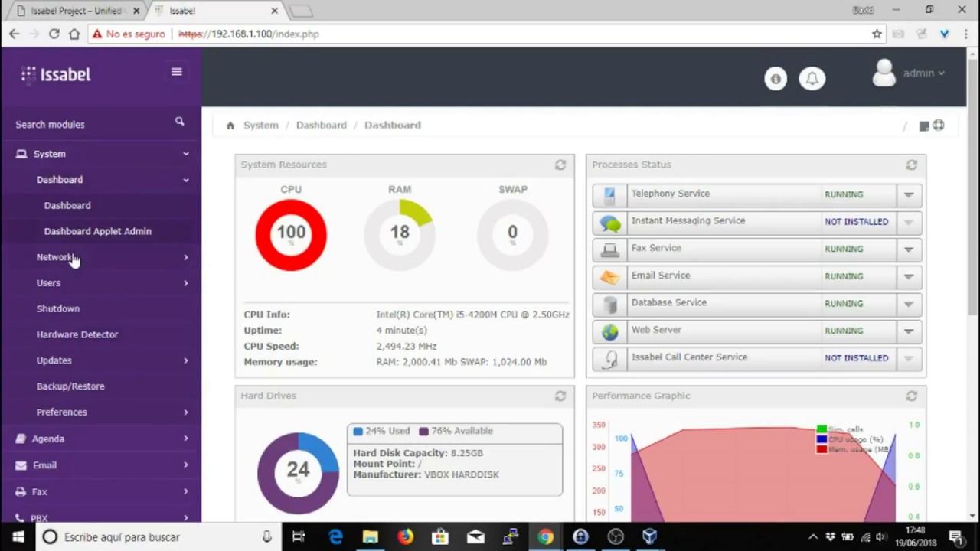Viewport: 980px width, 551px height.
Task: Select Dashboard sub-item in sidebar
Action: (67, 205)
